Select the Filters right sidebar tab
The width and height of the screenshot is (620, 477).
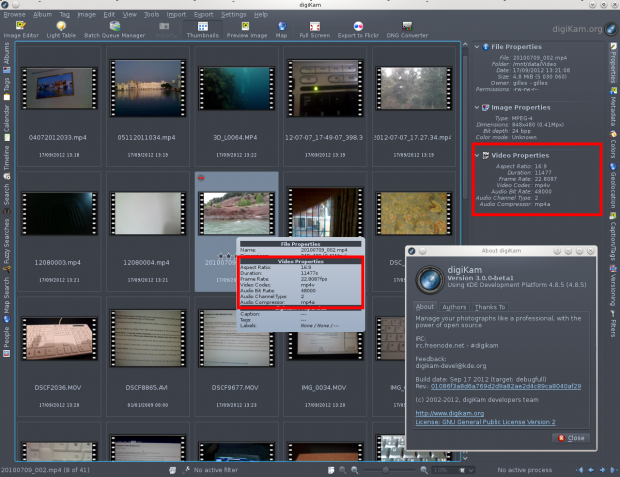point(613,324)
